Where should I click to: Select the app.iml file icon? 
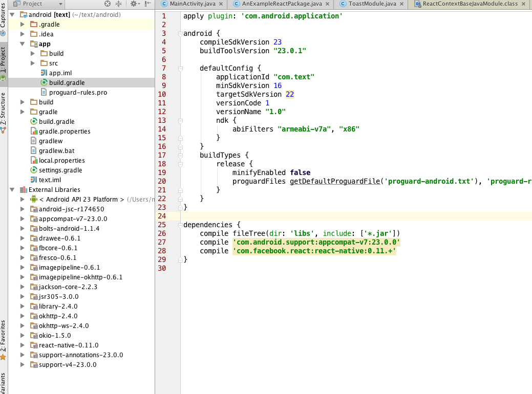pyautogui.click(x=44, y=73)
